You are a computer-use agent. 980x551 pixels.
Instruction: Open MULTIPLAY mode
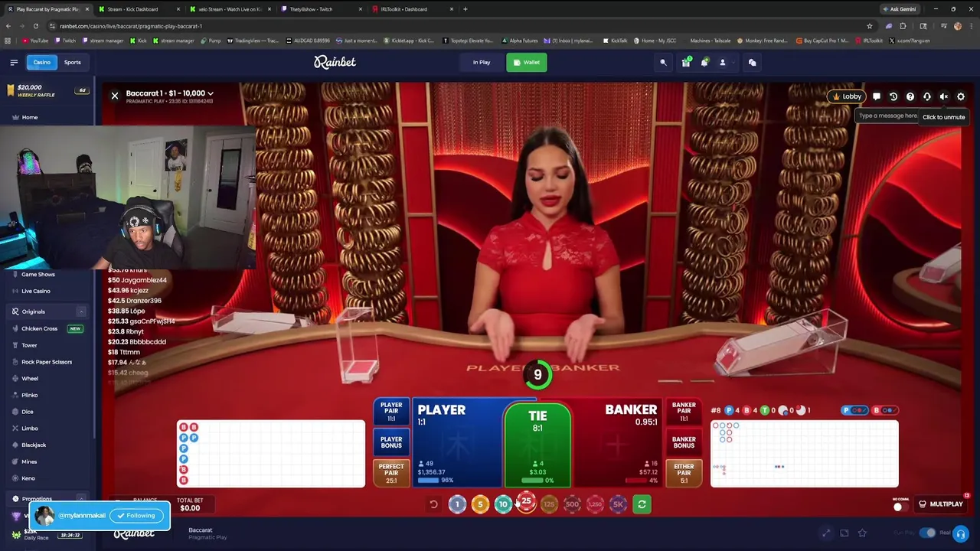(x=940, y=504)
